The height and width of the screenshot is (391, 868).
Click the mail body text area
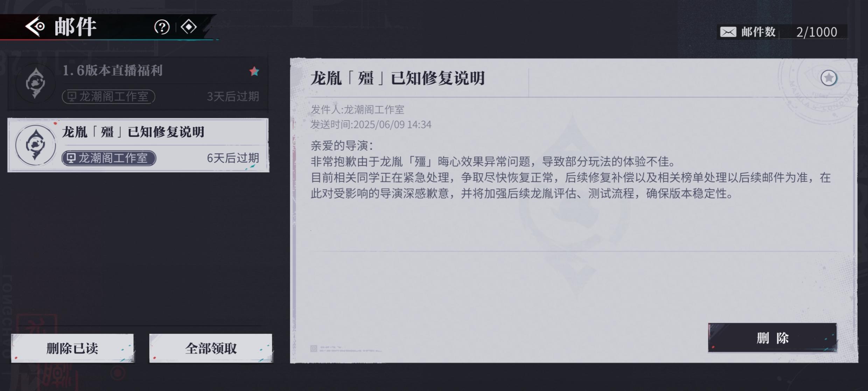coord(570,170)
